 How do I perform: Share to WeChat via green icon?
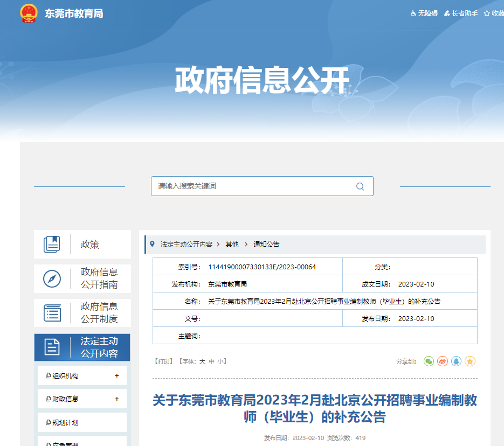429,361
